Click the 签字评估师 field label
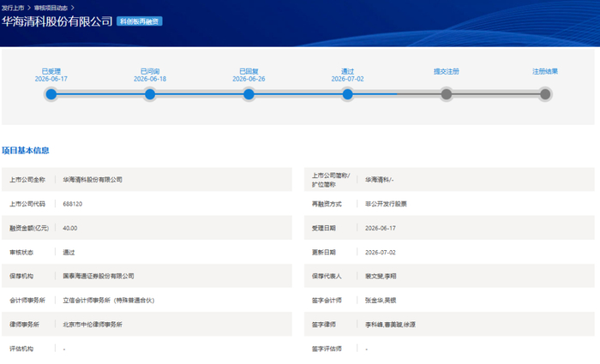Viewport: 600px width, 364px height. (327, 349)
